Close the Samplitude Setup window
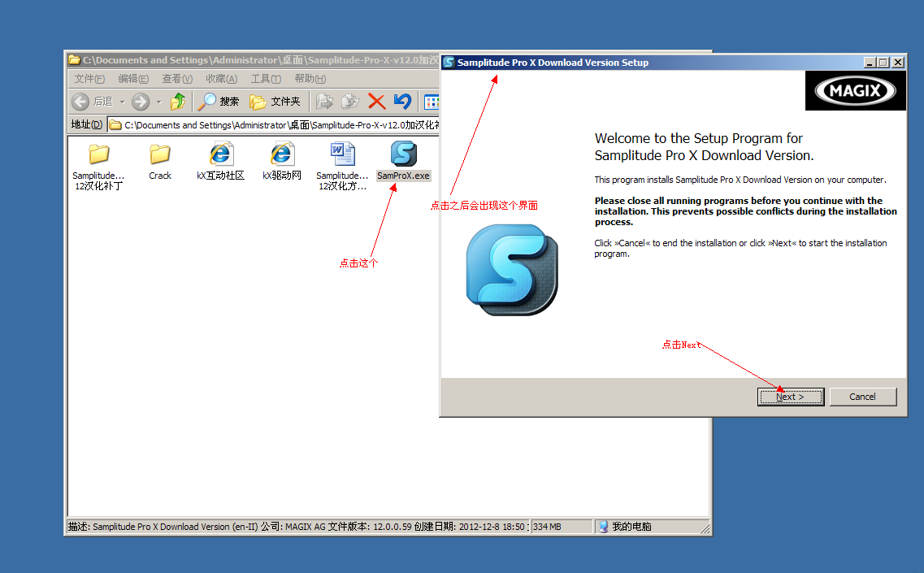The height and width of the screenshot is (573, 924). (x=898, y=63)
